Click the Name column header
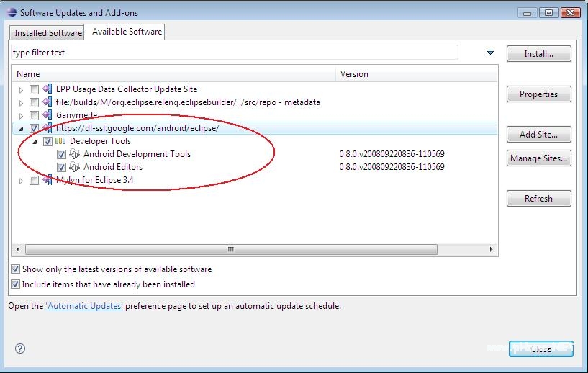The width and height of the screenshot is (588, 373). coord(174,74)
